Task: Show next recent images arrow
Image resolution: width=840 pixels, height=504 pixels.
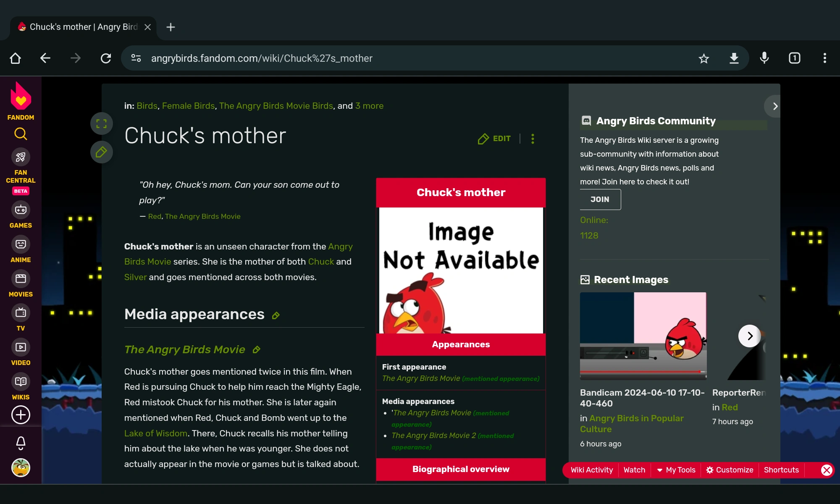Action: click(x=750, y=336)
